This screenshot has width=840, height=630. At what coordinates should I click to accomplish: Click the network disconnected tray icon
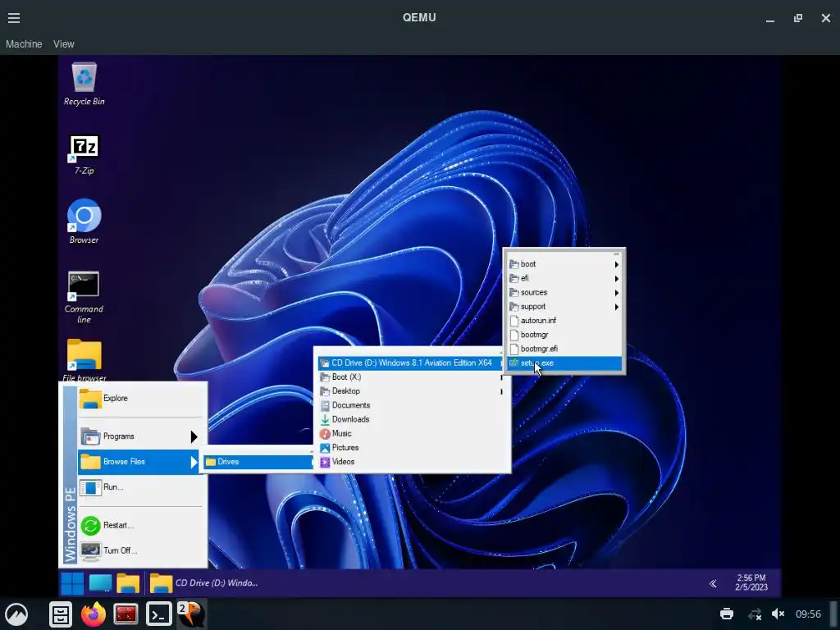[755, 614]
